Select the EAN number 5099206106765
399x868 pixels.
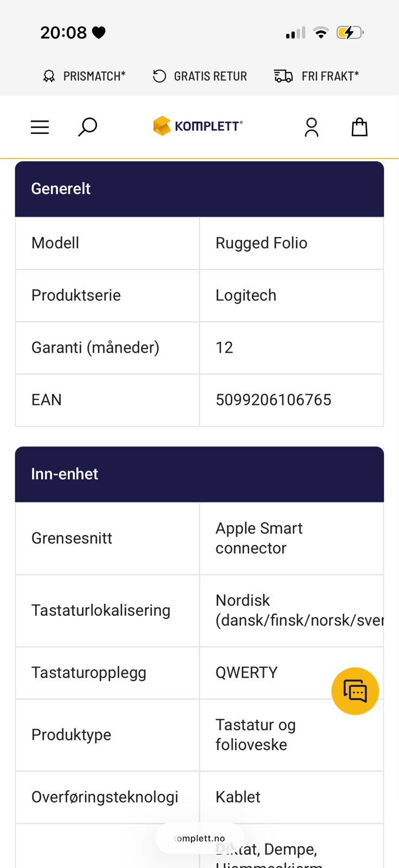(273, 400)
